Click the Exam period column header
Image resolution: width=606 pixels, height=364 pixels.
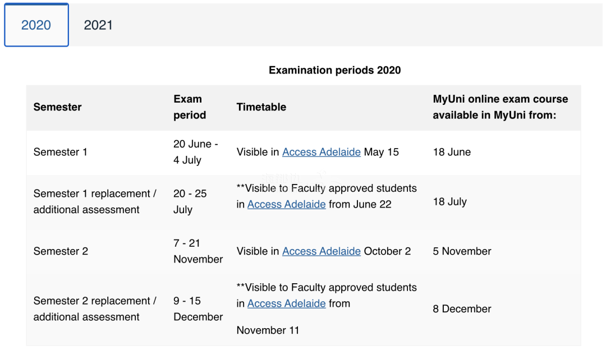point(190,107)
